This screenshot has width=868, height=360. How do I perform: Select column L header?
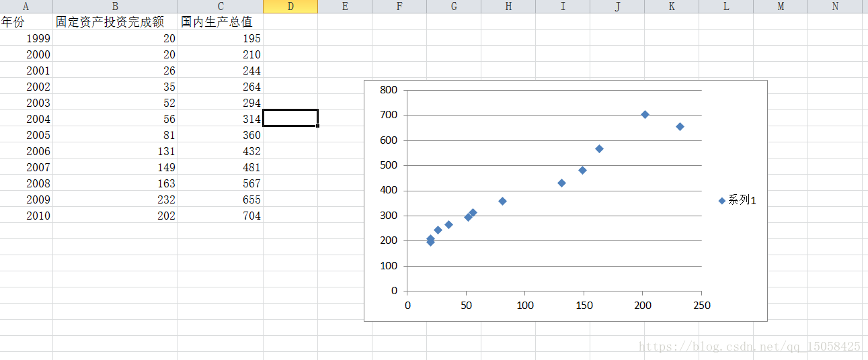[x=726, y=6]
